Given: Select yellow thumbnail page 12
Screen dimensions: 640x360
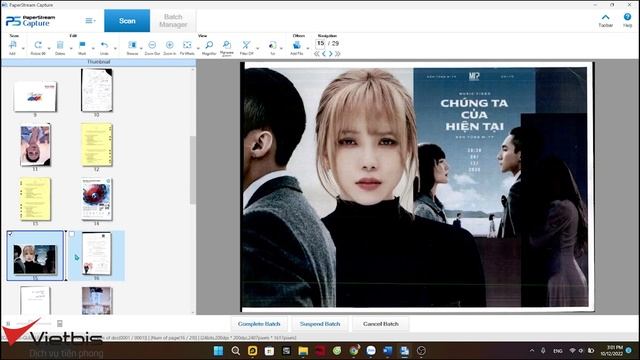Looking at the screenshot, I should pos(97,145).
